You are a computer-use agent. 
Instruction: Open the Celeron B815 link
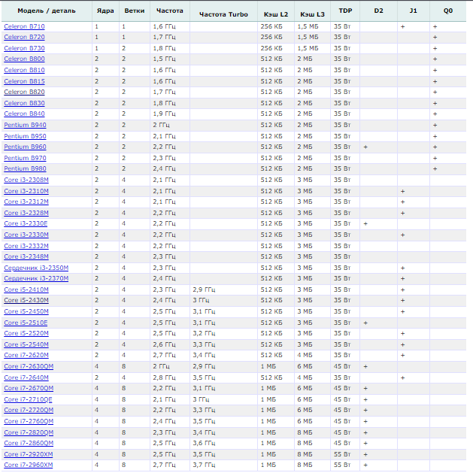[x=24, y=81]
